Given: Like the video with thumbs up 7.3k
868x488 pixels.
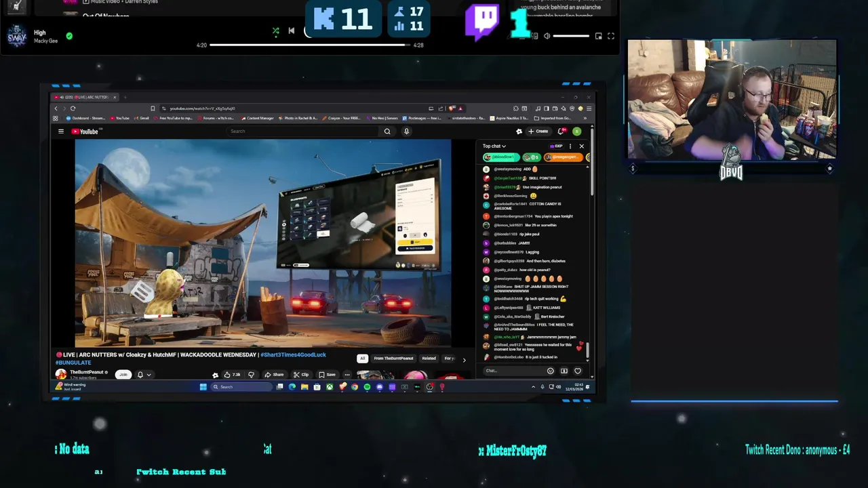Looking at the screenshot, I should (232, 375).
